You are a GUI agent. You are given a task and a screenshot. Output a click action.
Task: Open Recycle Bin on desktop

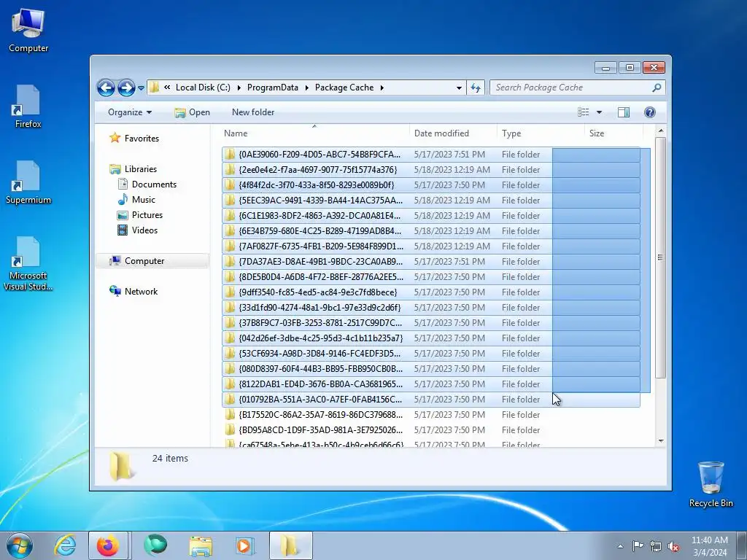pos(711,484)
